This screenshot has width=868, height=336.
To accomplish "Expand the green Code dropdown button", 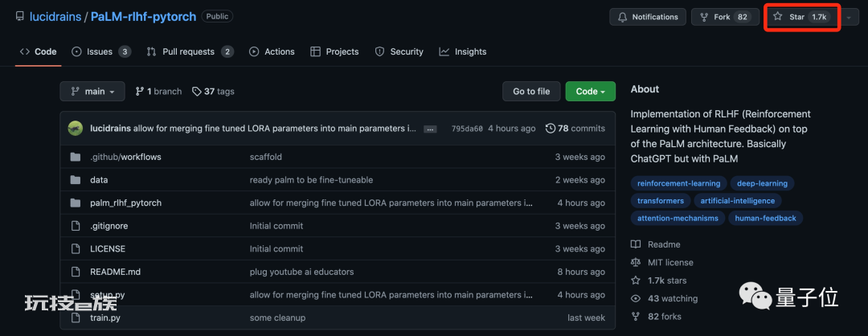I will coord(591,92).
